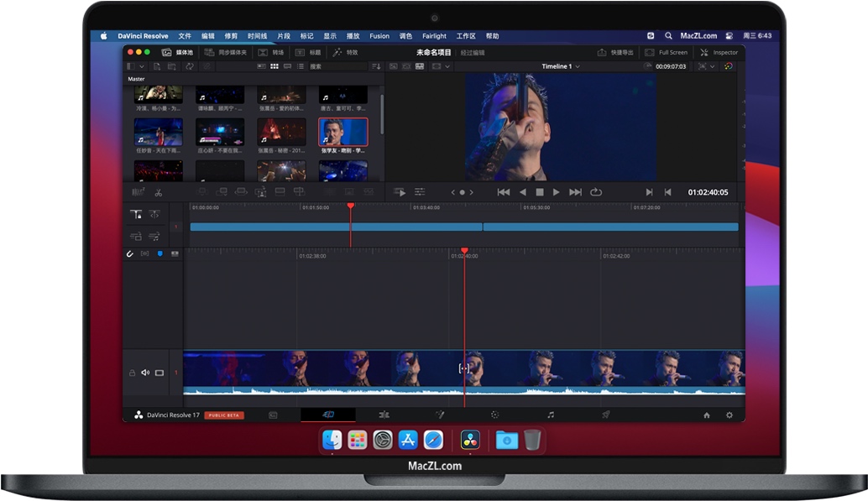This screenshot has height=501, width=868.
Task: Click the bypass color grades icon
Action: pos(729,66)
